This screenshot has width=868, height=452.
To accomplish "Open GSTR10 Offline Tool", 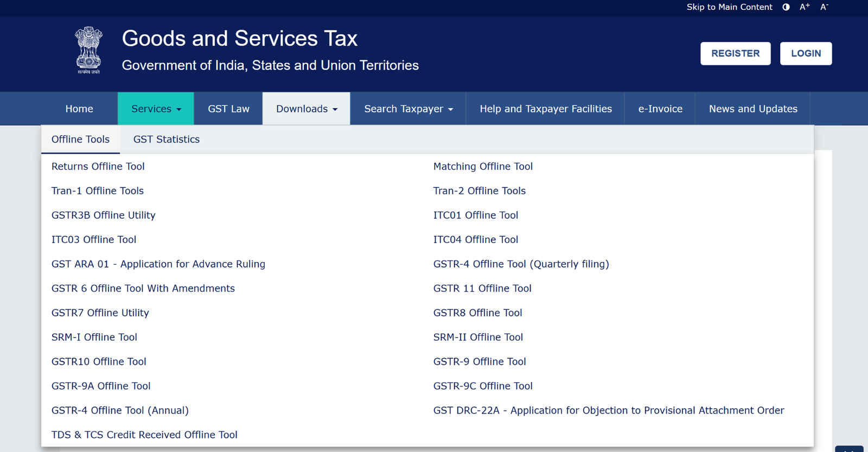I will coord(99,362).
